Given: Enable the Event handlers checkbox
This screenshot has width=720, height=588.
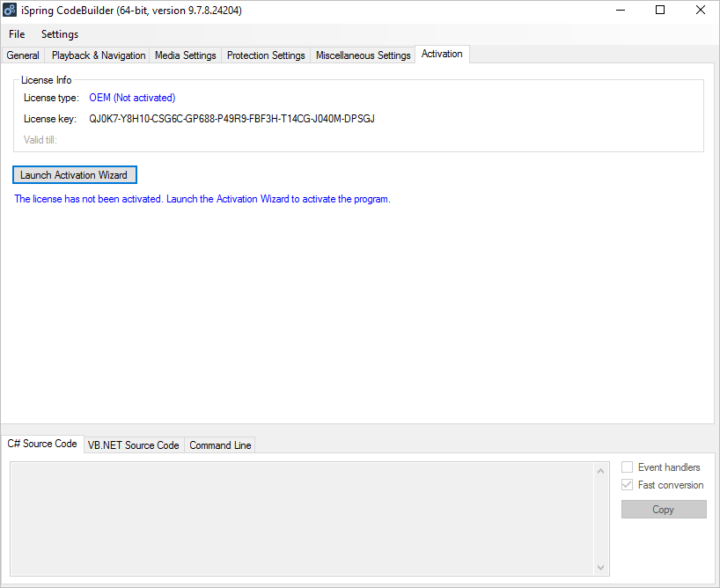Looking at the screenshot, I should pos(627,467).
